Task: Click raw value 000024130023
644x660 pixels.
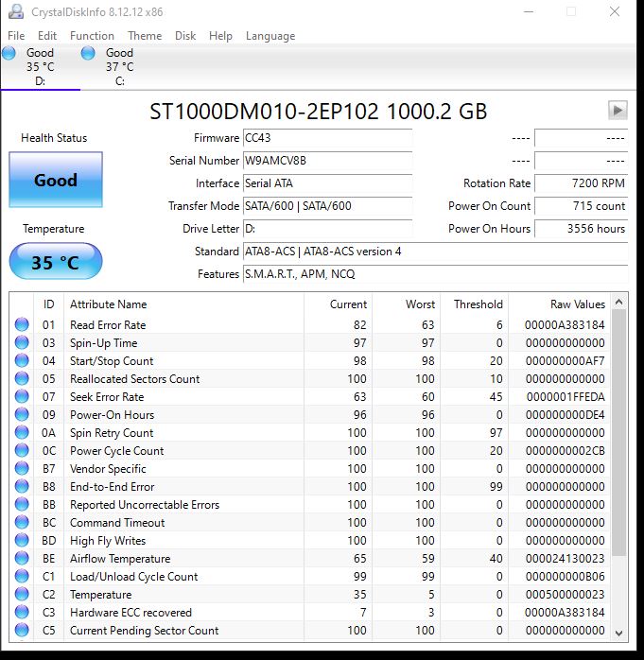Action: (565, 559)
